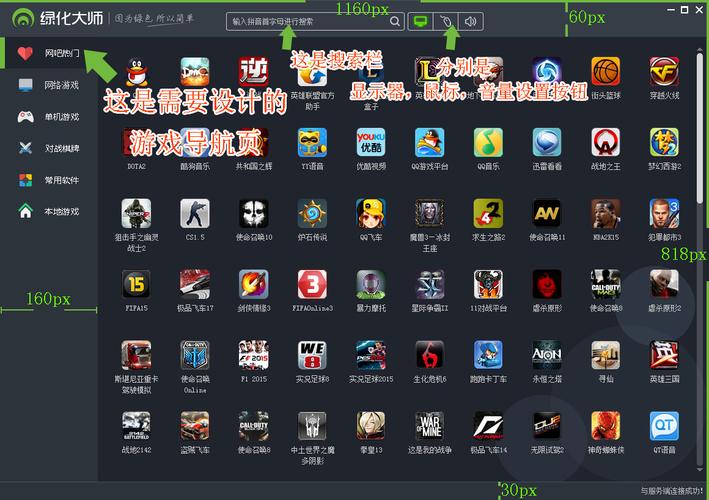Open YY语音 app icon
This screenshot has height=500, width=709.
pos(312,142)
